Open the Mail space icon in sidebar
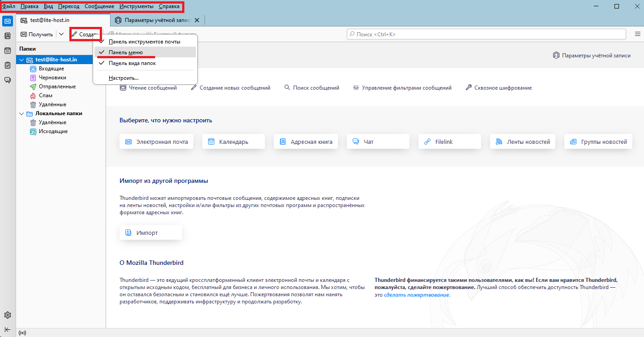The image size is (644, 337). click(x=8, y=21)
